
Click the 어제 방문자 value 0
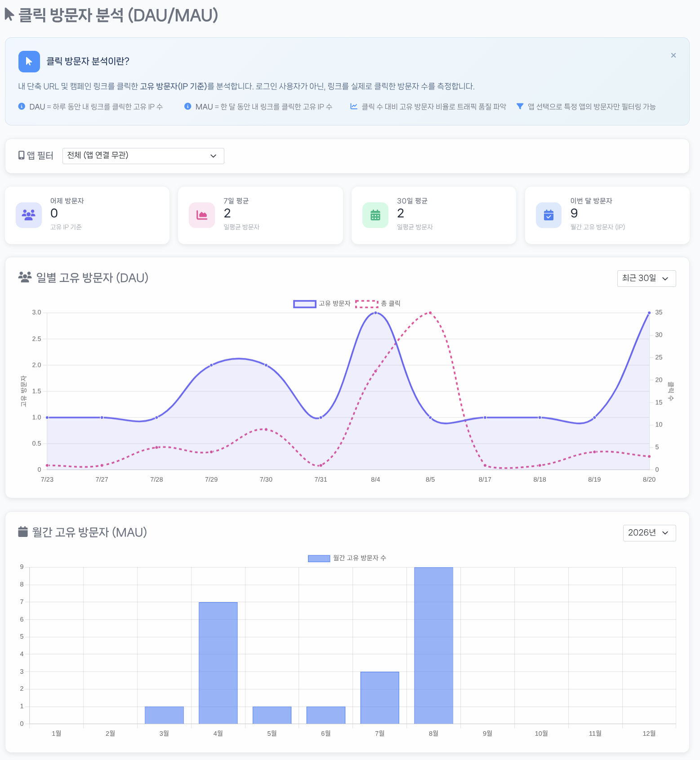coord(54,213)
